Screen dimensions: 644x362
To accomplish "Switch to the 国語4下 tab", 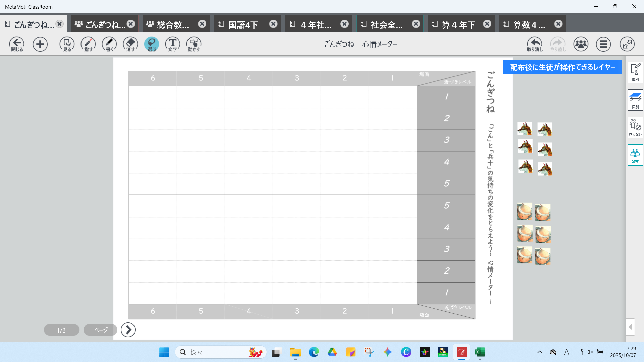I will pos(243,24).
